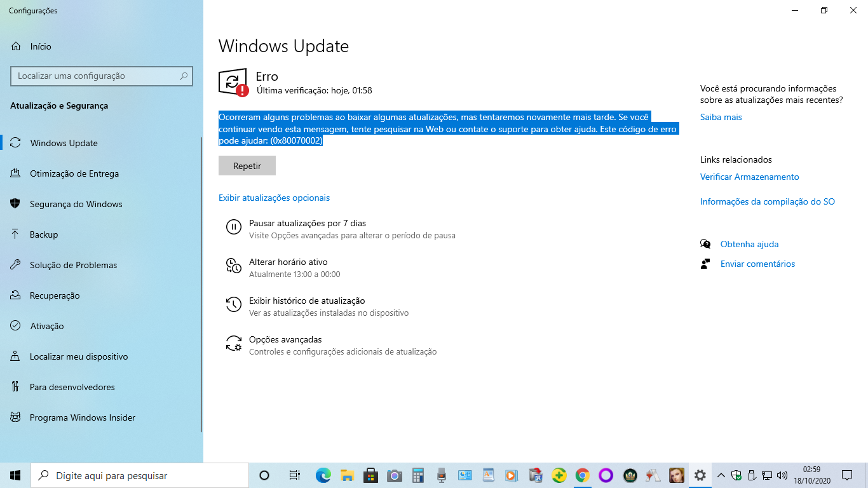
Task: Open Informações da compilação do SO link
Action: point(767,201)
